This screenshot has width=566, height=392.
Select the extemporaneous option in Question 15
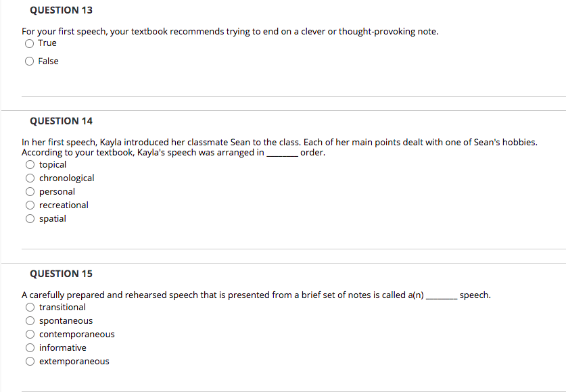[x=30, y=361]
